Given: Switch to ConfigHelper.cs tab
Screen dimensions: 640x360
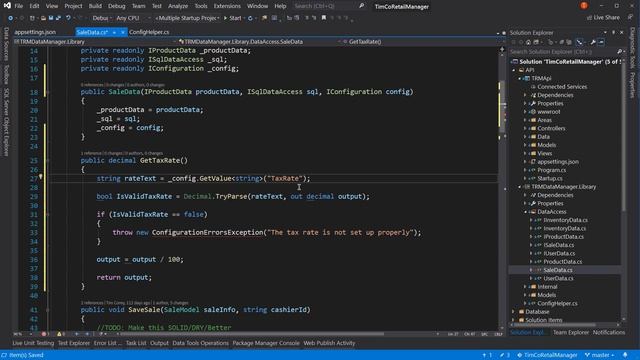Looking at the screenshot, I should (x=149, y=32).
